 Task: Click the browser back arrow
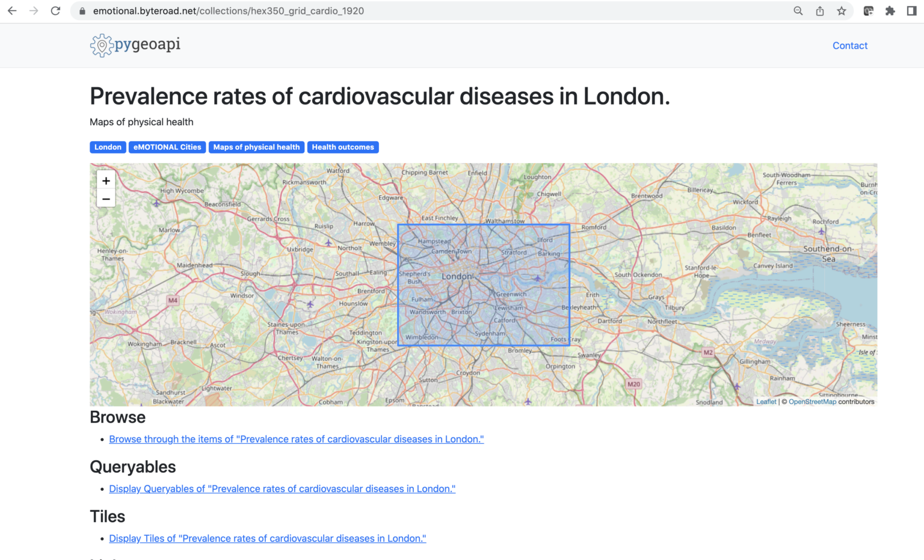pos(12,11)
